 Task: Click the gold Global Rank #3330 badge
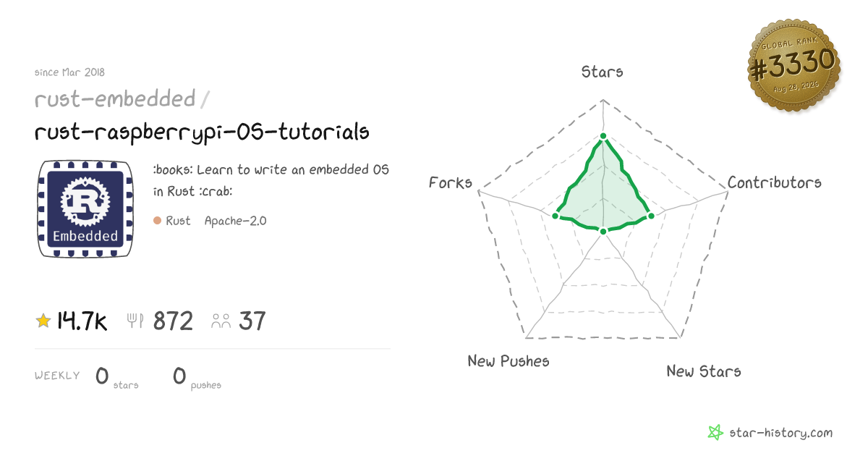[793, 67]
